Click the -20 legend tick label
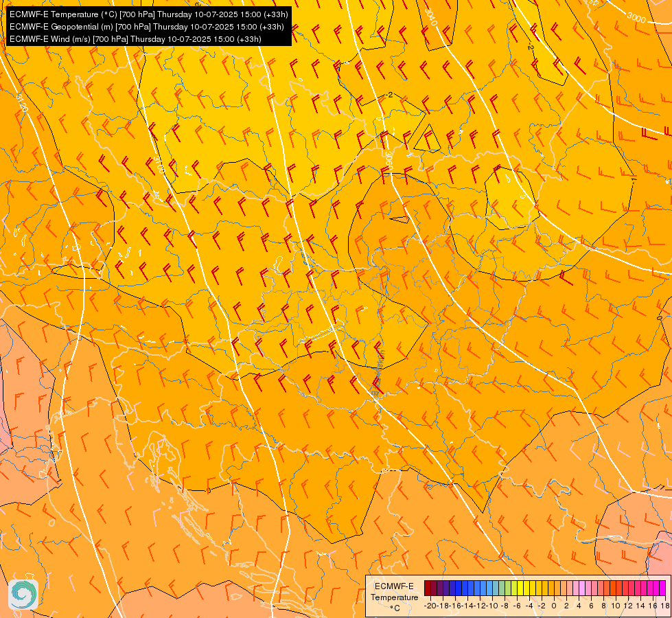Viewport: 672px width, 618px height. (430, 606)
